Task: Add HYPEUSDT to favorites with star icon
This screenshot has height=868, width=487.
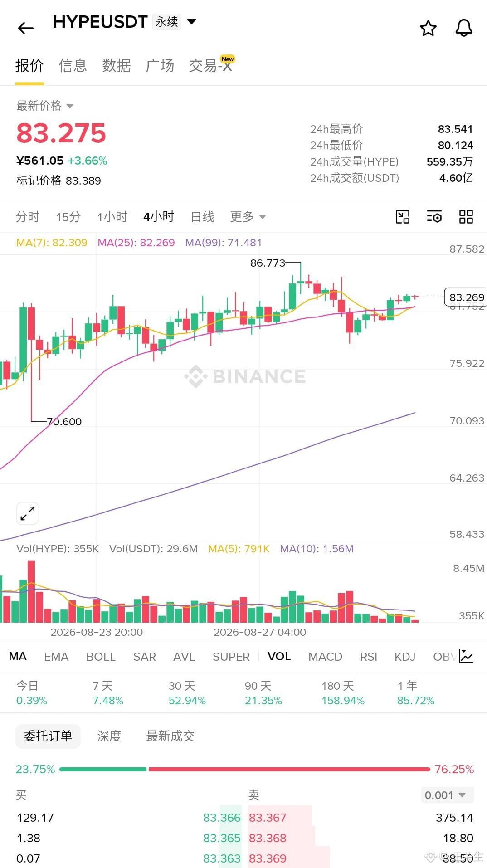Action: 428,28
